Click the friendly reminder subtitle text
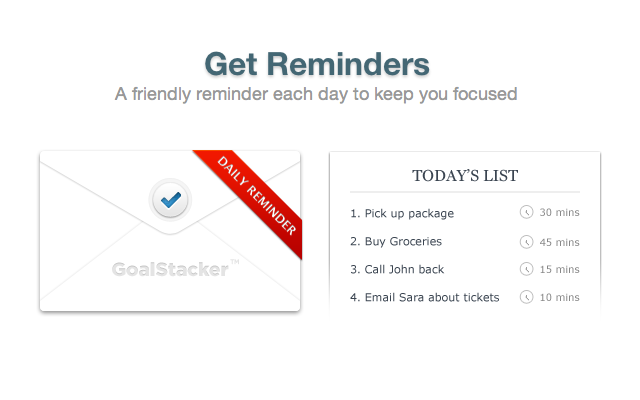This screenshot has width=640, height=400. pos(315,95)
